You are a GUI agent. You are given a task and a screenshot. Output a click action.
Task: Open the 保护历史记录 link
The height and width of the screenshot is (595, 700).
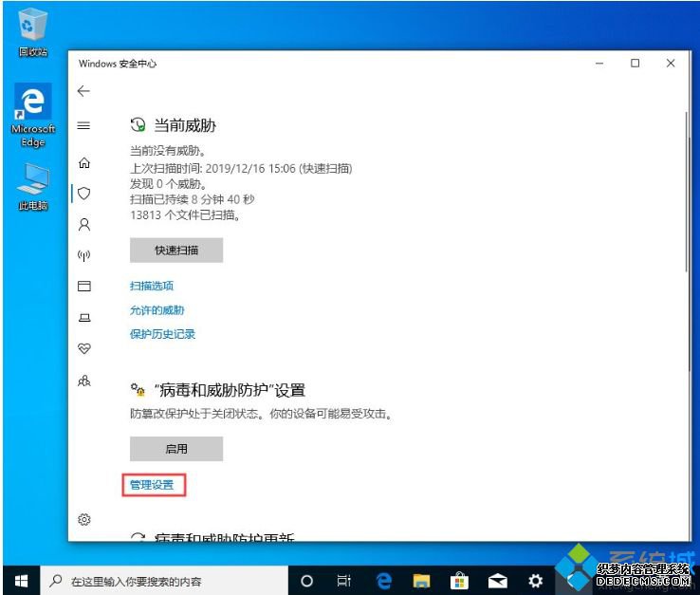click(x=162, y=334)
